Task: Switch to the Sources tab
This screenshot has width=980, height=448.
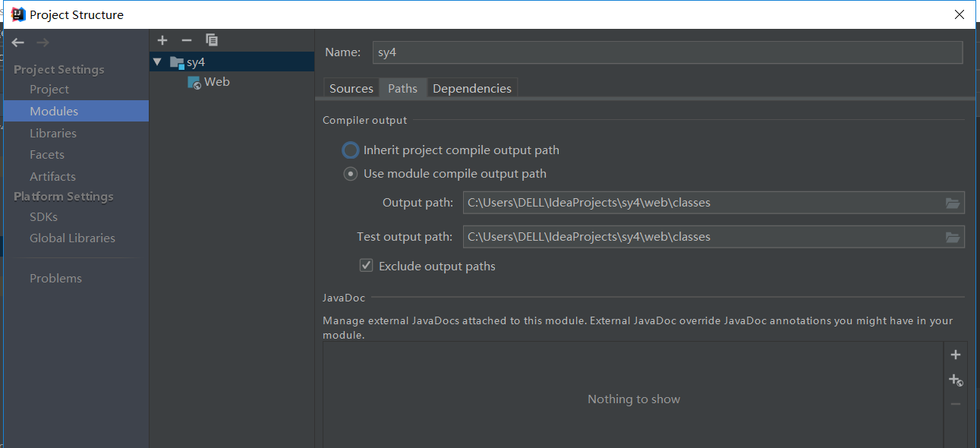Action: pyautogui.click(x=351, y=89)
